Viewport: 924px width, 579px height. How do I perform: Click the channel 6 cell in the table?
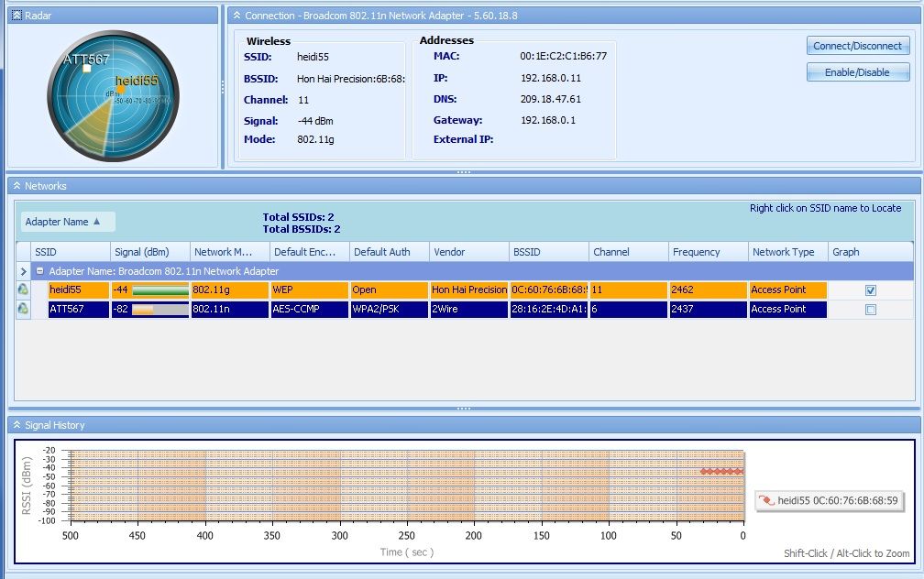coord(629,310)
